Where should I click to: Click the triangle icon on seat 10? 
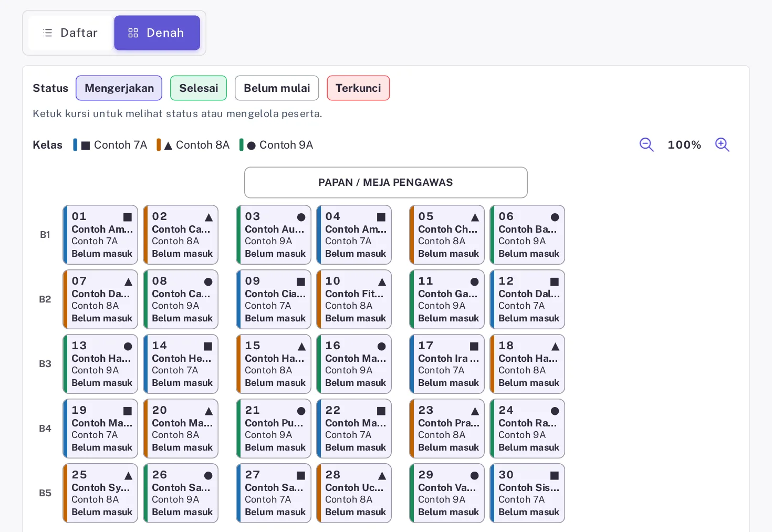point(382,282)
